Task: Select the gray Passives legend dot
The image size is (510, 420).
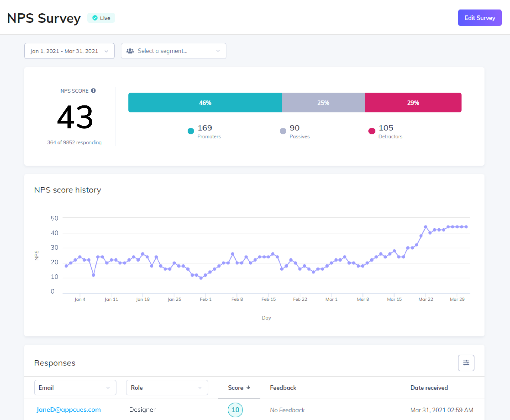Action: coord(283,131)
